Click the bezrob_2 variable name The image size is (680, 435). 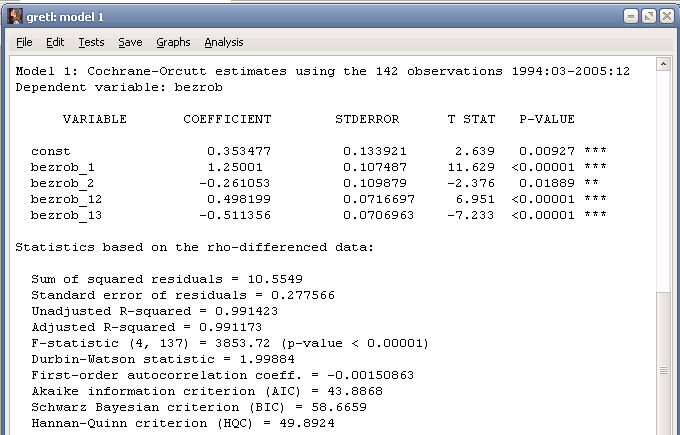(x=62, y=183)
